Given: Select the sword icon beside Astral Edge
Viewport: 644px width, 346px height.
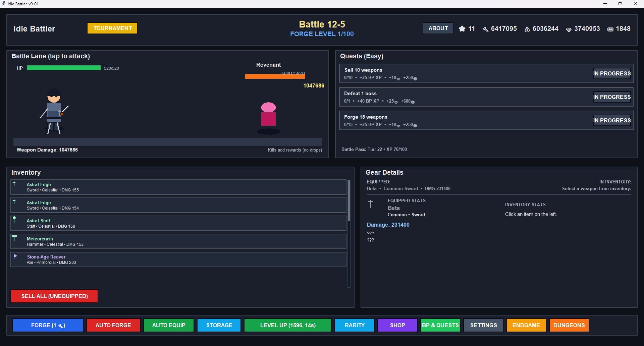Looking at the screenshot, I should pos(14,184).
